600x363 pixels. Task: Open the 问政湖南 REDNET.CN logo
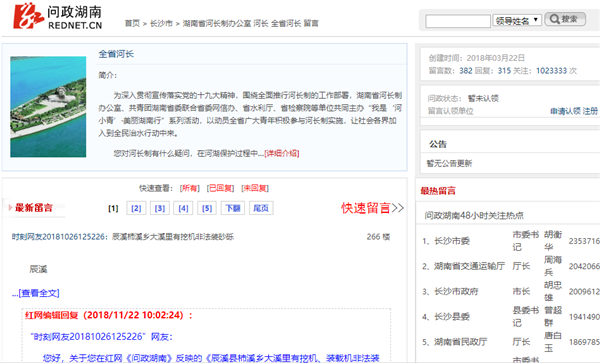tap(58, 16)
